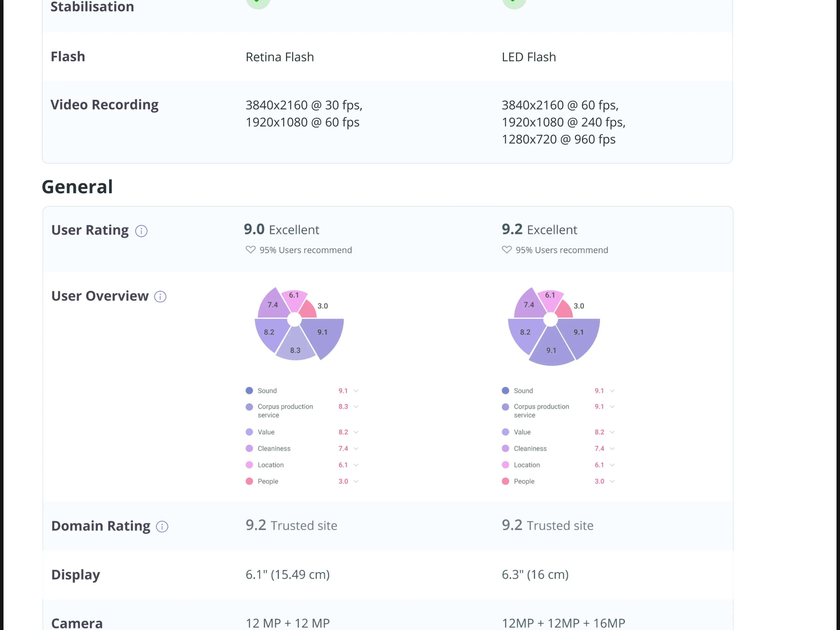840x630 pixels.
Task: Click Sound color dot in left legend
Action: click(x=249, y=391)
